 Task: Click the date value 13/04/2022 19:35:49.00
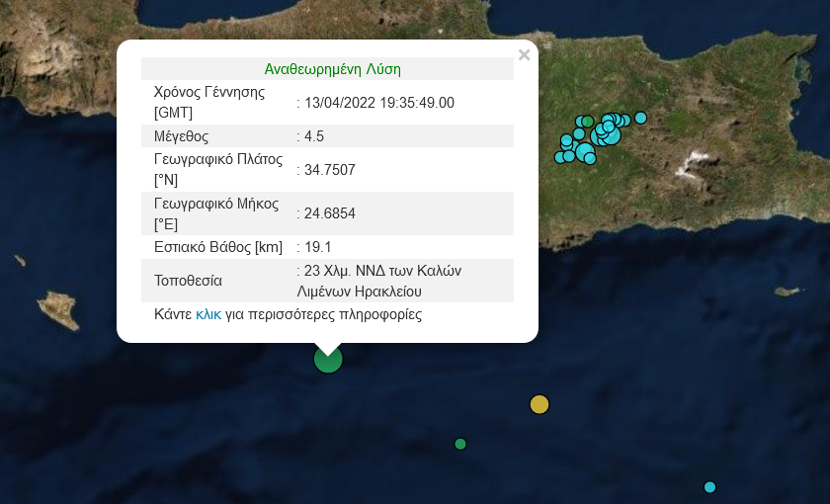click(379, 103)
